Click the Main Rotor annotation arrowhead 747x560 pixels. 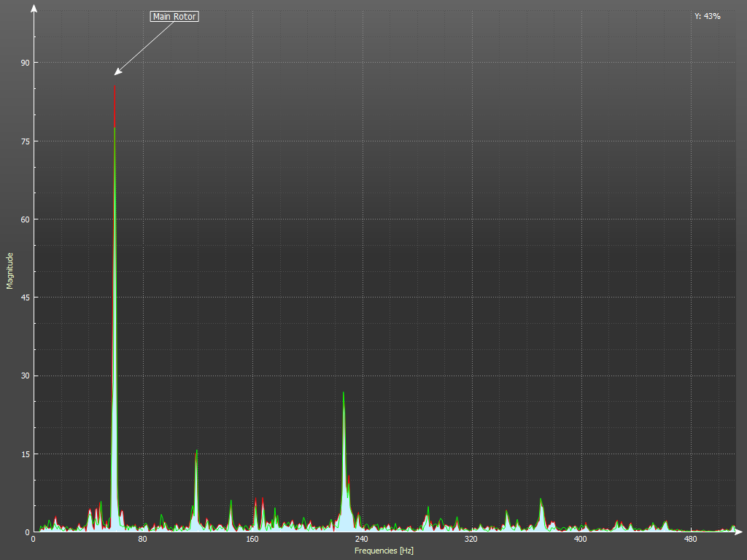(116, 73)
